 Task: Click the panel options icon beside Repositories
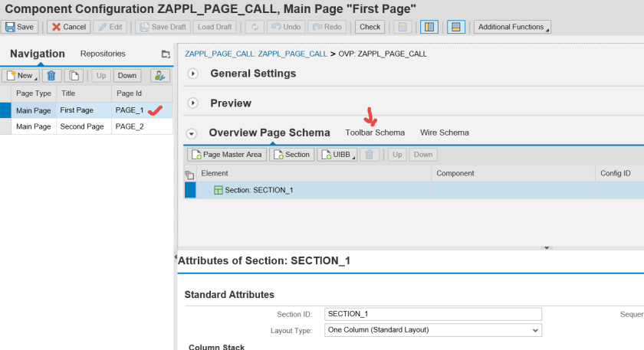[x=166, y=54]
